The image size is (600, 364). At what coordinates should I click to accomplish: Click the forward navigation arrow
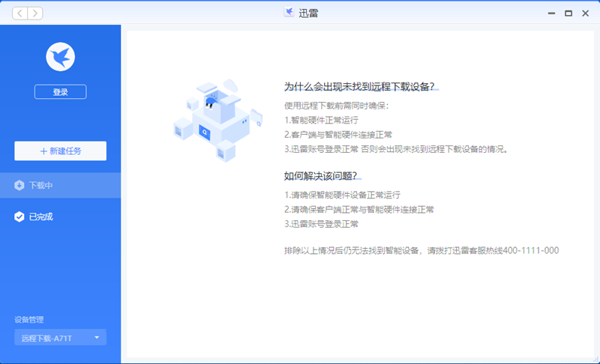pos(34,13)
